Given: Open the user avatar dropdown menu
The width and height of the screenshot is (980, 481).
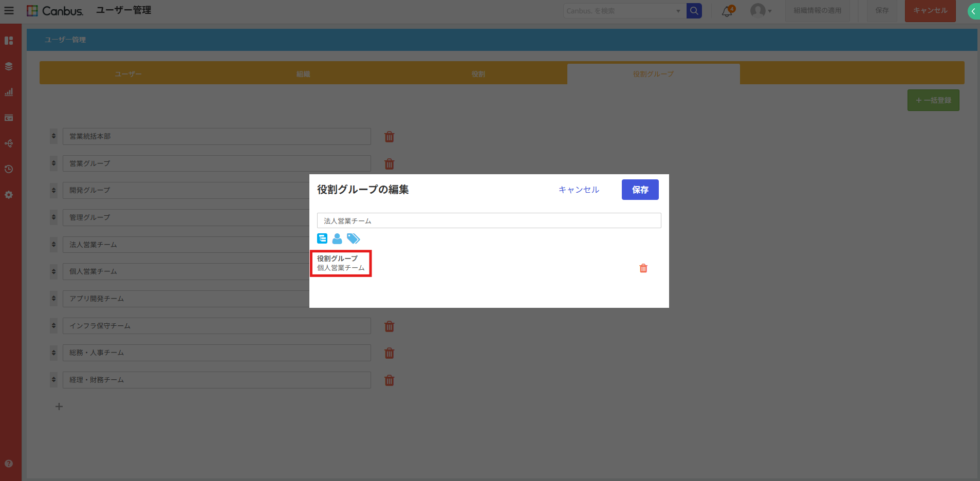Looking at the screenshot, I should click(761, 11).
